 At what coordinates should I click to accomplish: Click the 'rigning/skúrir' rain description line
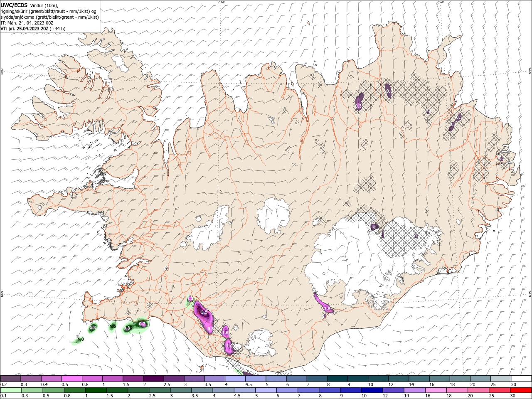pos(49,11)
